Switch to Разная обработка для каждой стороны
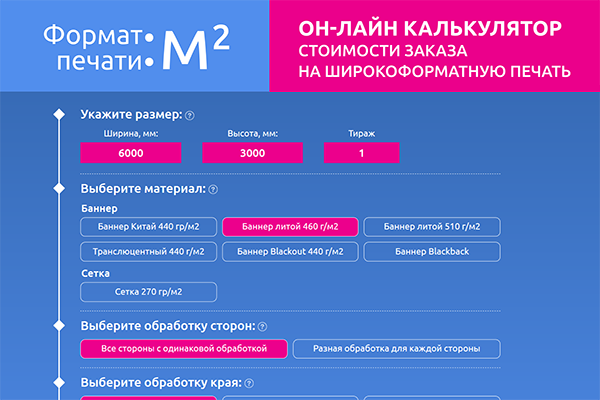Image resolution: width=600 pixels, height=400 pixels. 395,349
